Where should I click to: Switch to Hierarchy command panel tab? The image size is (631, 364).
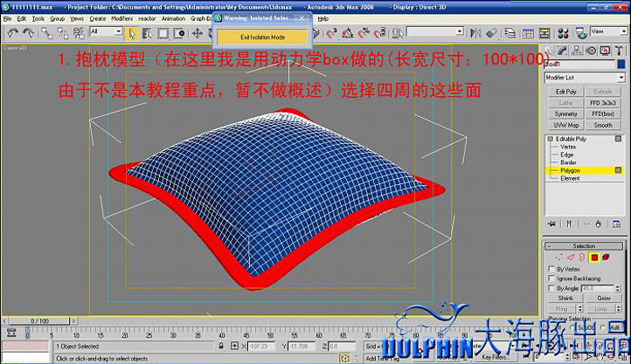tap(577, 51)
